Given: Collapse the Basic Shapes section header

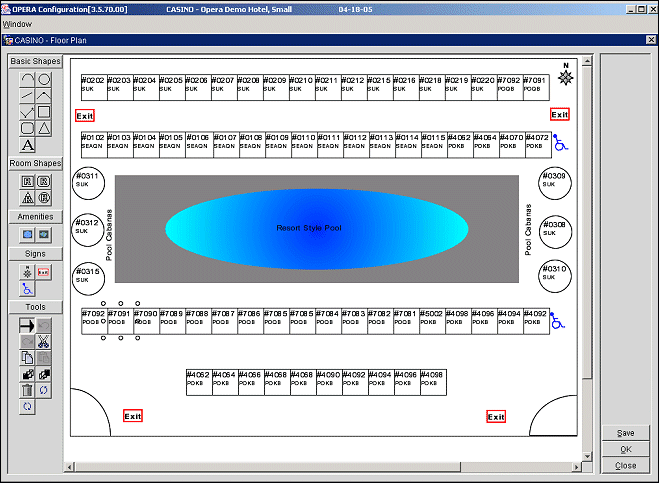Looking at the screenshot, I should pyautogui.click(x=36, y=62).
